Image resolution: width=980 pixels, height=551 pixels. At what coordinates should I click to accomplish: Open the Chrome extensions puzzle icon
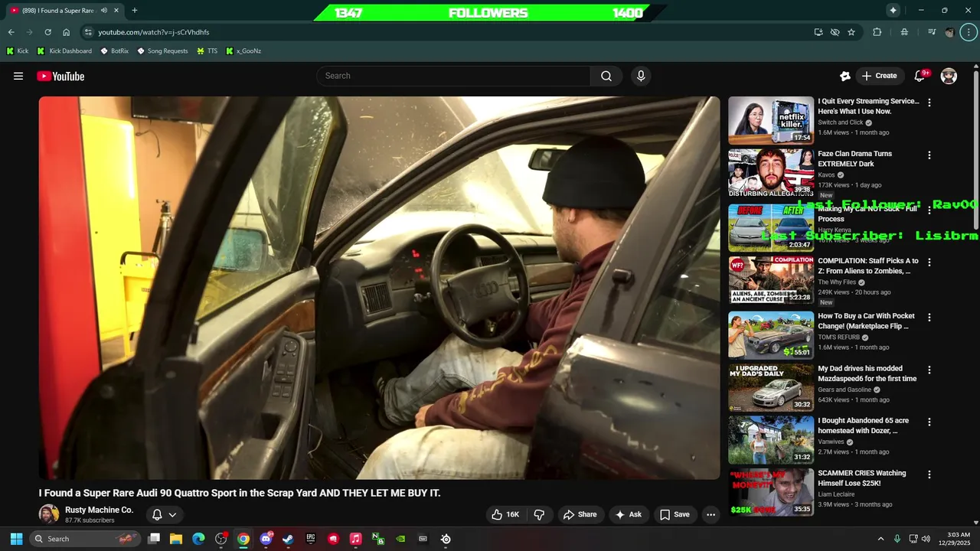(877, 32)
